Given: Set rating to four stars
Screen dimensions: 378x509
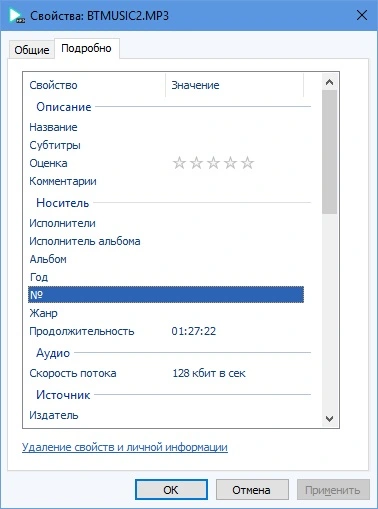Looking at the screenshot, I should coord(230,163).
